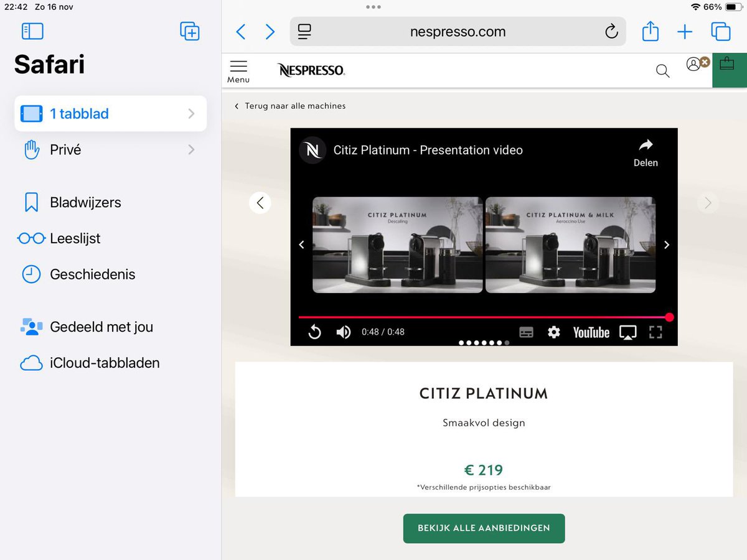Share the video with Delen
This screenshot has height=560, width=747.
[646, 153]
